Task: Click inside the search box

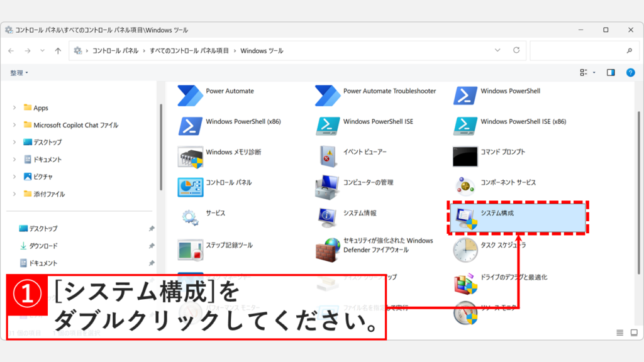Action: 579,50
